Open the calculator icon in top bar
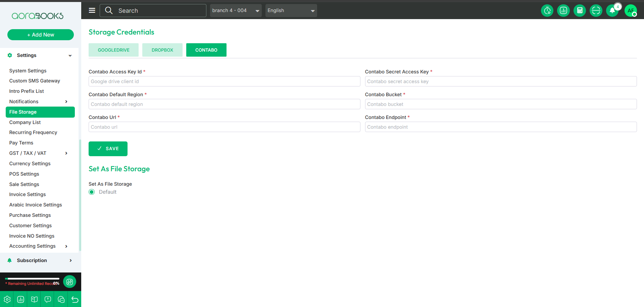 (580, 11)
